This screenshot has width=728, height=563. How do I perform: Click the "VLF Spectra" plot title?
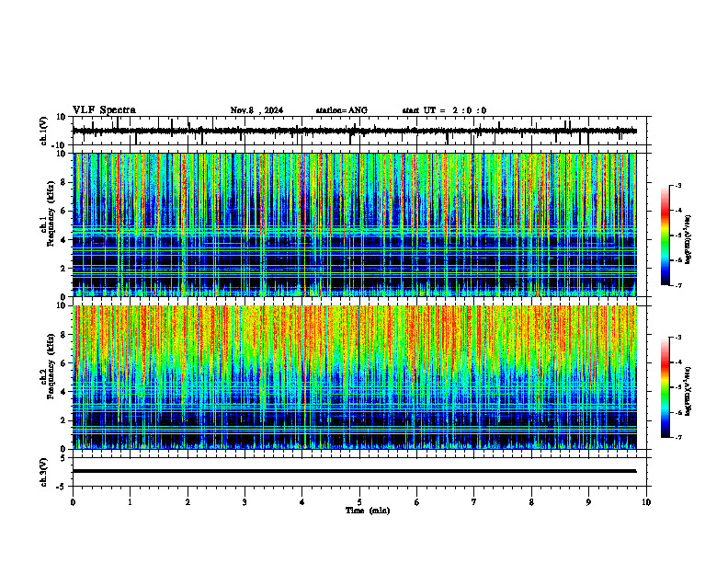tap(104, 110)
